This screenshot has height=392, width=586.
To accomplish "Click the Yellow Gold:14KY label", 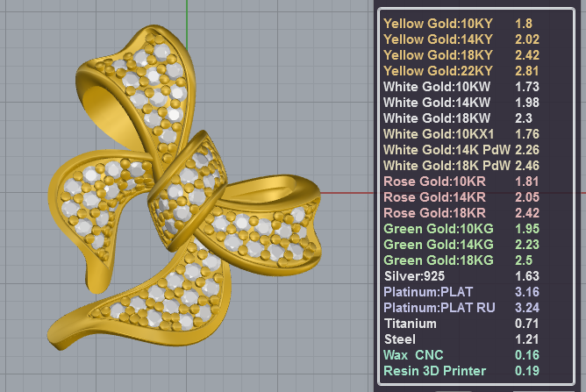I will (438, 39).
